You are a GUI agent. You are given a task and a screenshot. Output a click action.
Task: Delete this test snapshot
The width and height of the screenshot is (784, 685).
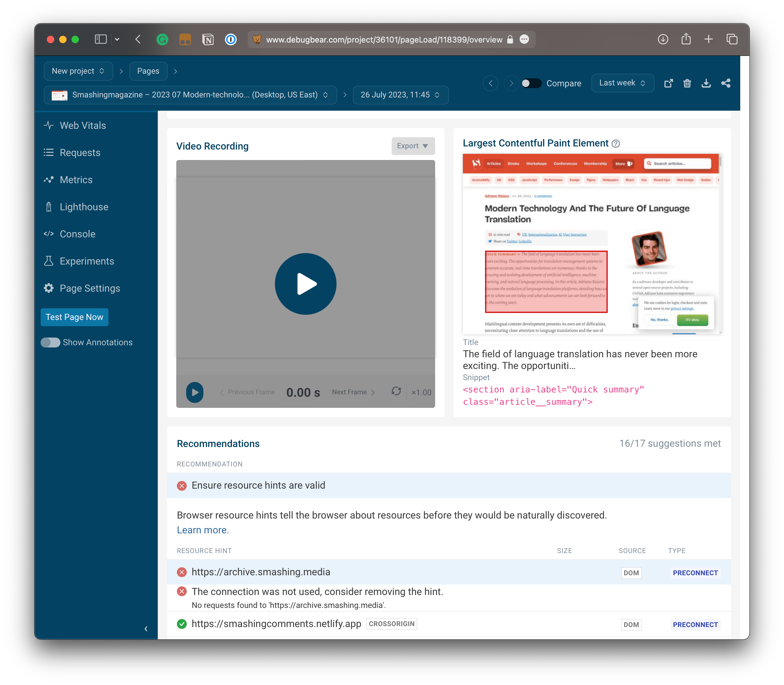(x=687, y=83)
